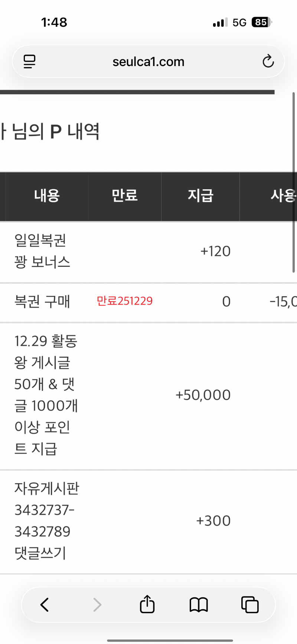Select the 내용 column header
The width and height of the screenshot is (297, 644).
pos(47,196)
